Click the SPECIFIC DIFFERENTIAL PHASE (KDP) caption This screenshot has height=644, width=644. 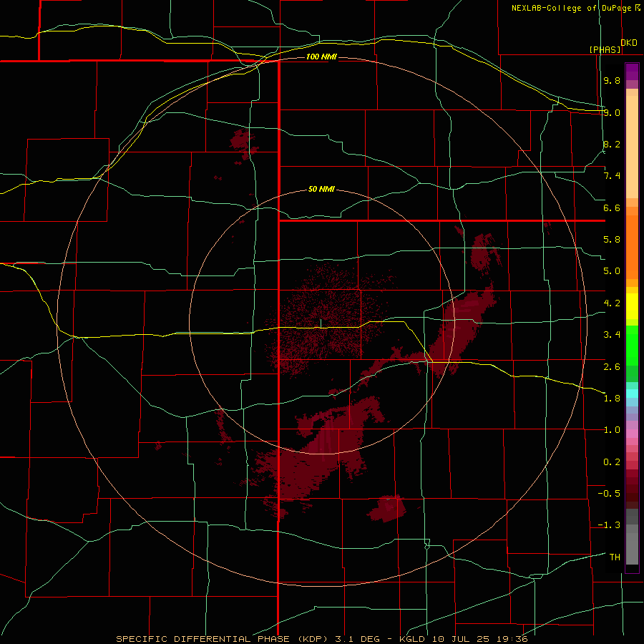point(222,639)
